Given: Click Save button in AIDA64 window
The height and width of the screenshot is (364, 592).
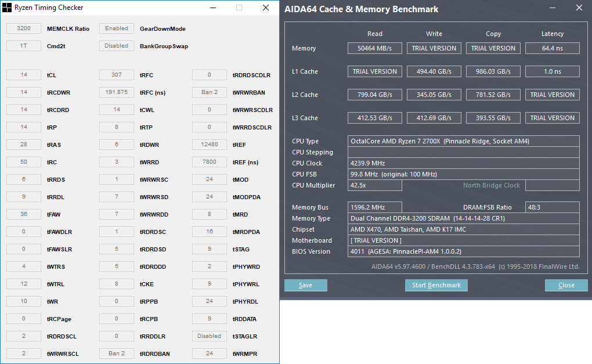Looking at the screenshot, I should [305, 285].
